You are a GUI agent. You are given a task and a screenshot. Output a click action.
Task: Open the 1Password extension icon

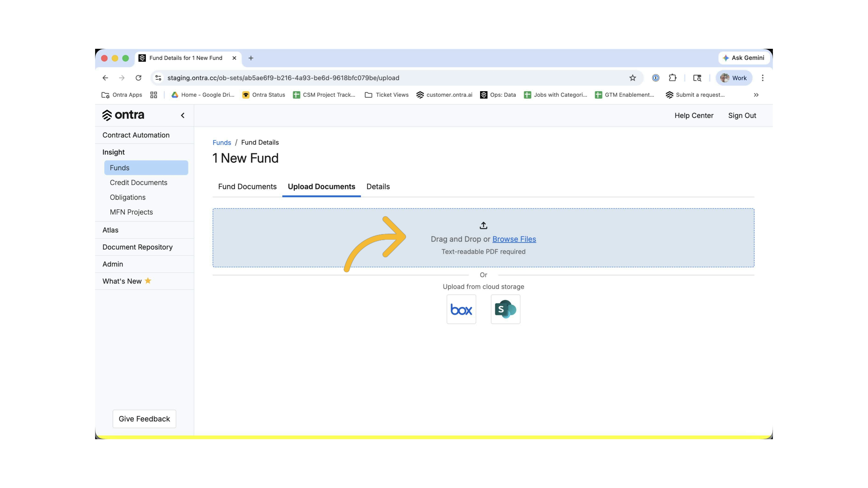(x=655, y=78)
